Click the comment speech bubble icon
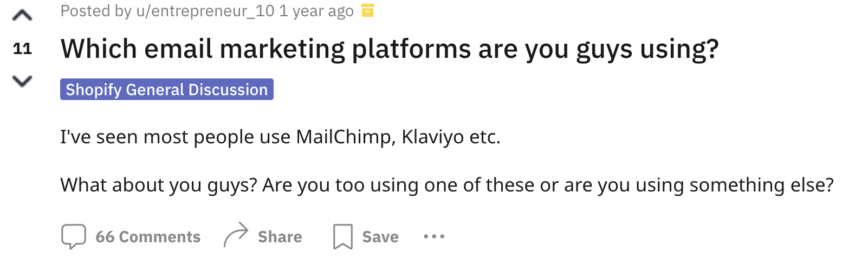The height and width of the screenshot is (278, 868). pos(74,236)
